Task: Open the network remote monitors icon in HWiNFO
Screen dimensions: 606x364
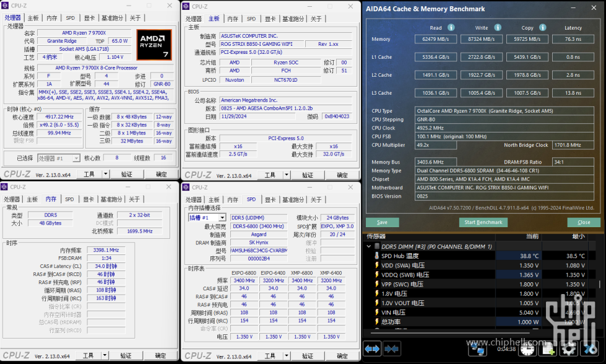Action: 477,349
